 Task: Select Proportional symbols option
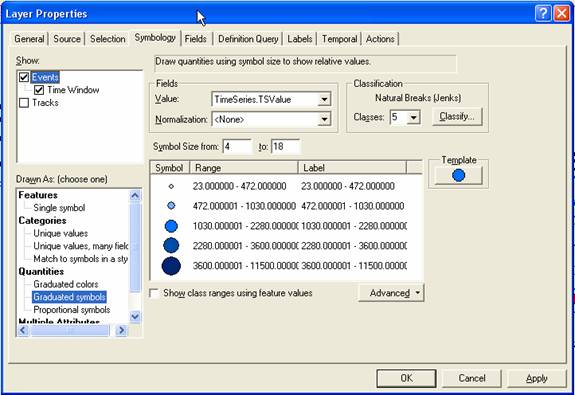[72, 310]
